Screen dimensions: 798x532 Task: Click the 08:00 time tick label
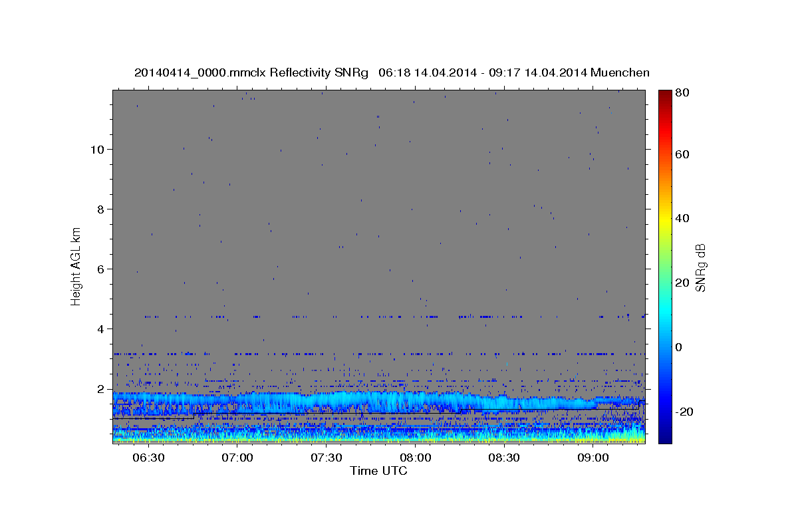pos(415,458)
